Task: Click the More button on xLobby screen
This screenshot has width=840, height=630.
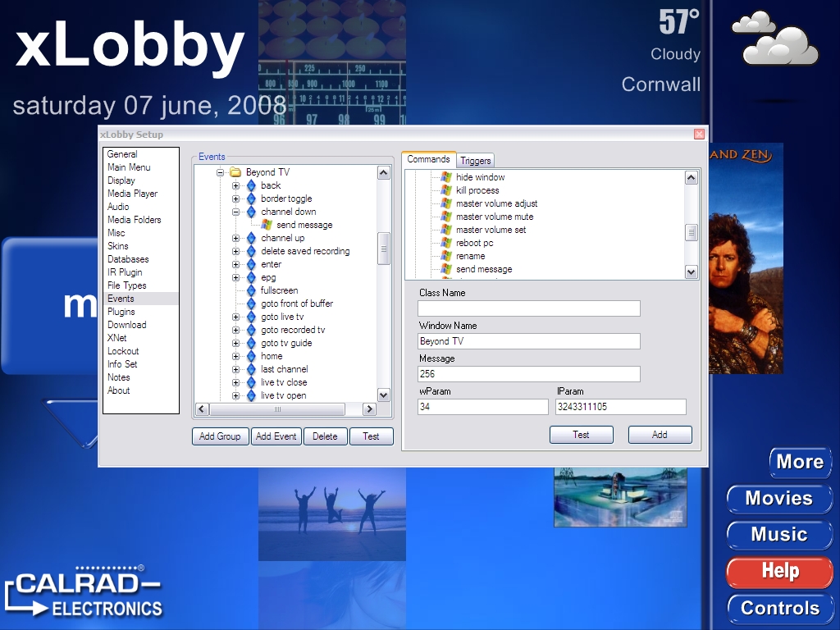Action: tap(801, 462)
